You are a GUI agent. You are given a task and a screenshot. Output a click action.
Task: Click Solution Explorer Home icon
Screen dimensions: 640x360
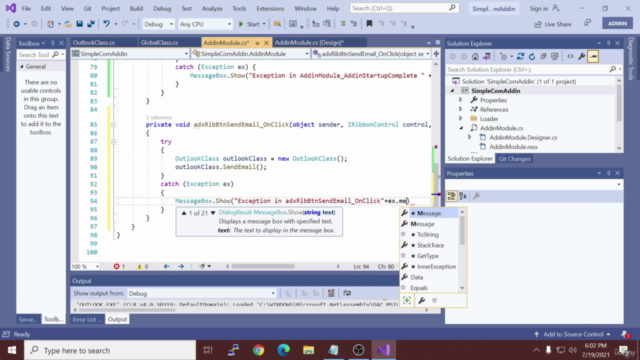tap(475, 57)
